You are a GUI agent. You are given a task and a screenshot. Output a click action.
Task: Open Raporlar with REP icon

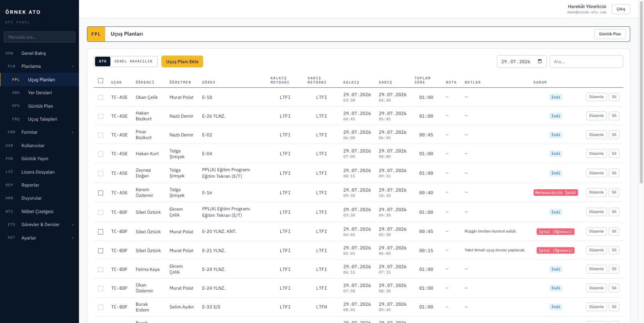pos(40,185)
